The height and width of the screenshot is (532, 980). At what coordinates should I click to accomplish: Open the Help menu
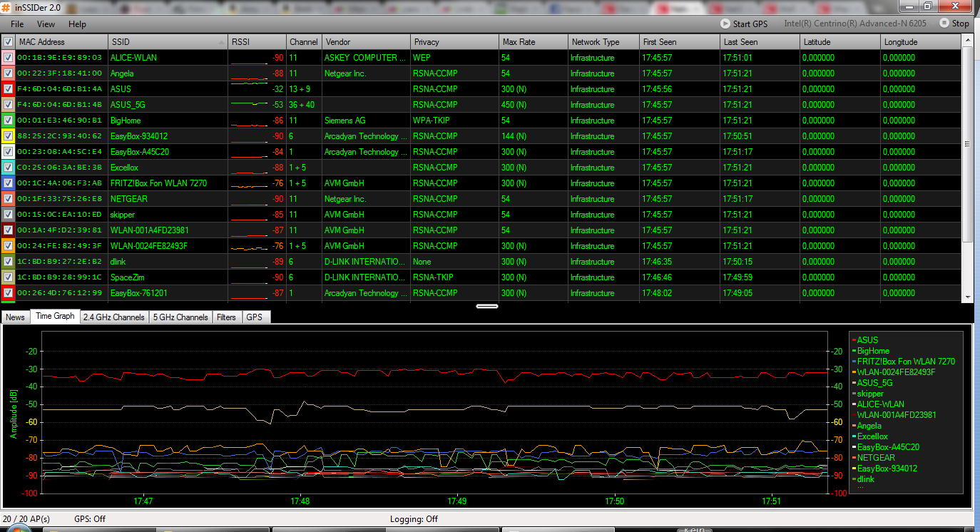[x=77, y=24]
